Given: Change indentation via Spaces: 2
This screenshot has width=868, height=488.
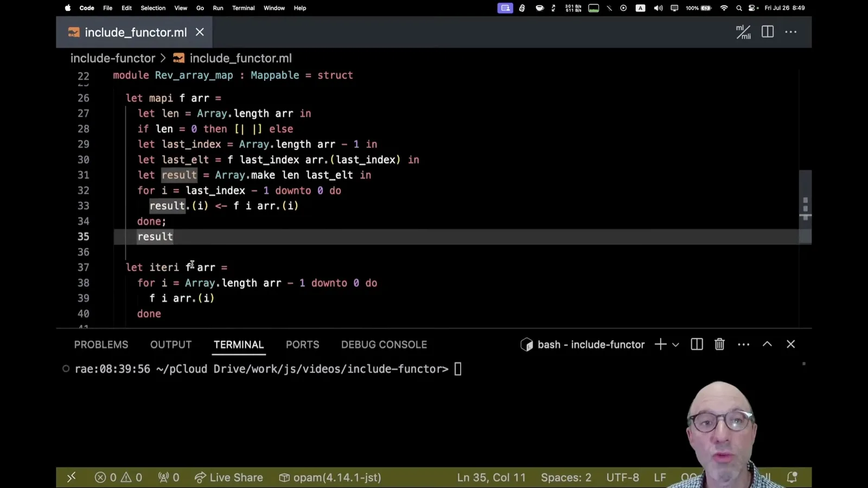Looking at the screenshot, I should pyautogui.click(x=566, y=477).
